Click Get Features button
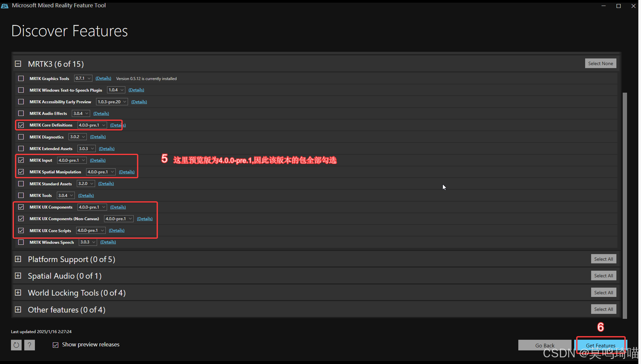The height and width of the screenshot is (364, 641). (x=600, y=345)
